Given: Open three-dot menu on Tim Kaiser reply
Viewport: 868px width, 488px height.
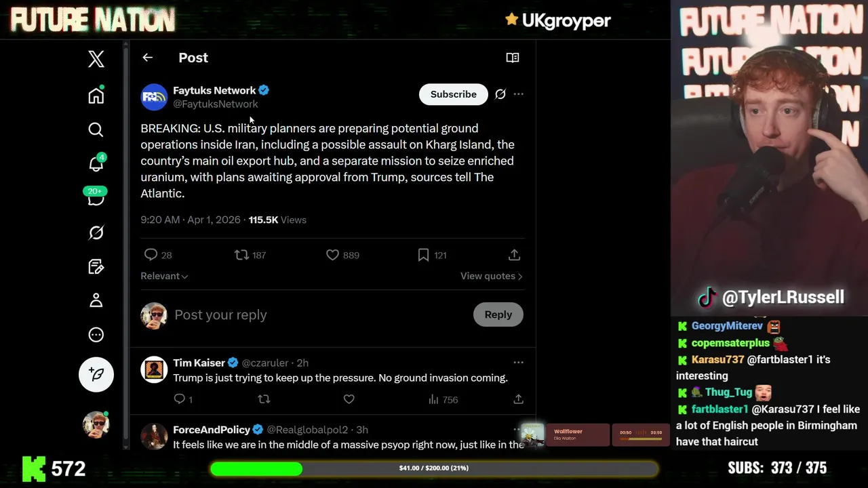Looking at the screenshot, I should (519, 363).
